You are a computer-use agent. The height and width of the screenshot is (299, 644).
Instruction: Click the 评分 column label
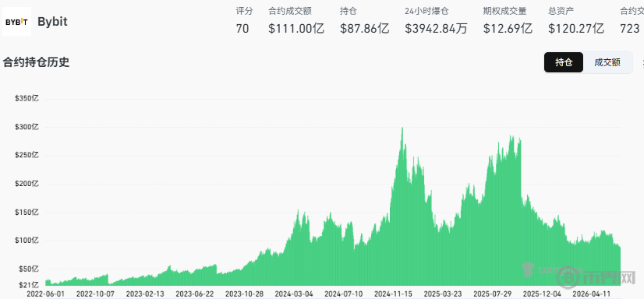pyautogui.click(x=244, y=11)
